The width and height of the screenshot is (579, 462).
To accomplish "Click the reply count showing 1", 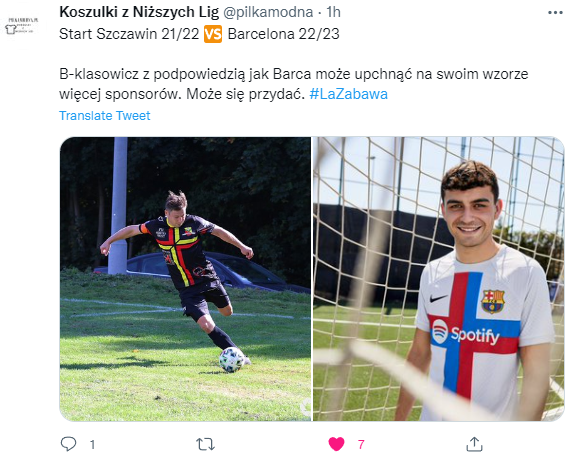I will [92, 444].
